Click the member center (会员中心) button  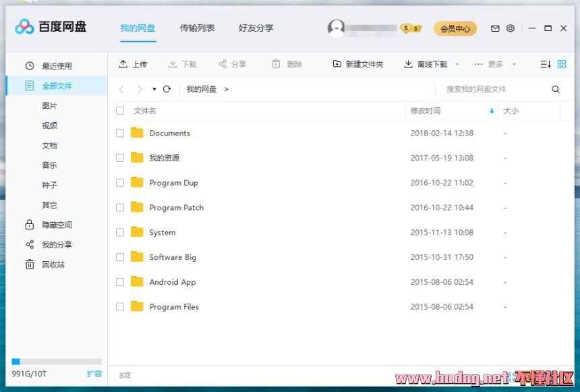point(455,29)
